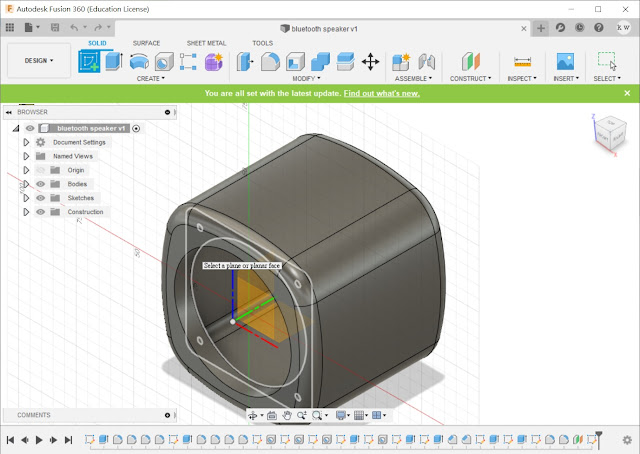The width and height of the screenshot is (640, 454).
Task: Select the bluetooth speaker v1 document tab
Action: tap(319, 29)
